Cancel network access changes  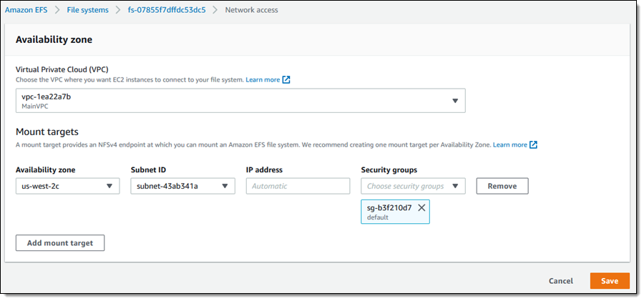click(x=560, y=281)
